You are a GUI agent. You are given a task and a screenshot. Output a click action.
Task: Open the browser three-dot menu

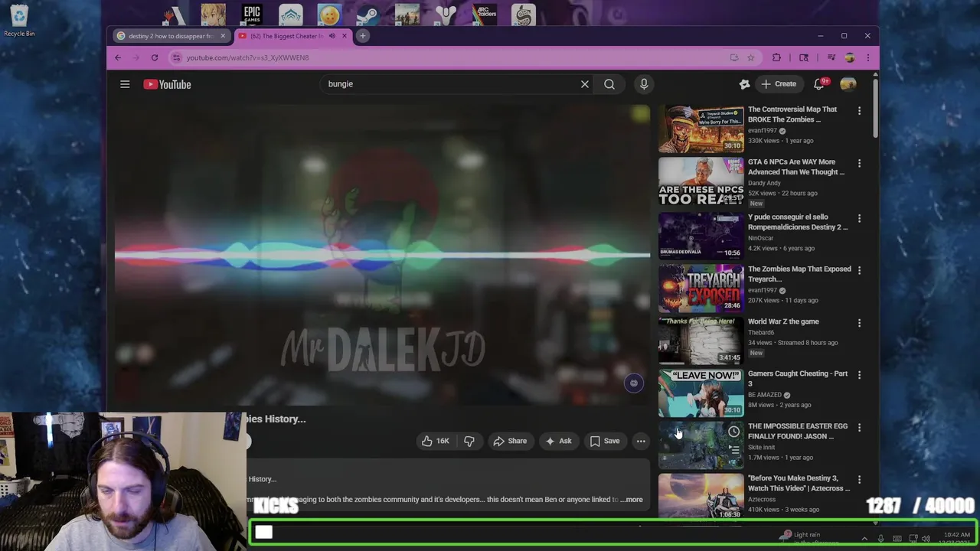coord(867,57)
